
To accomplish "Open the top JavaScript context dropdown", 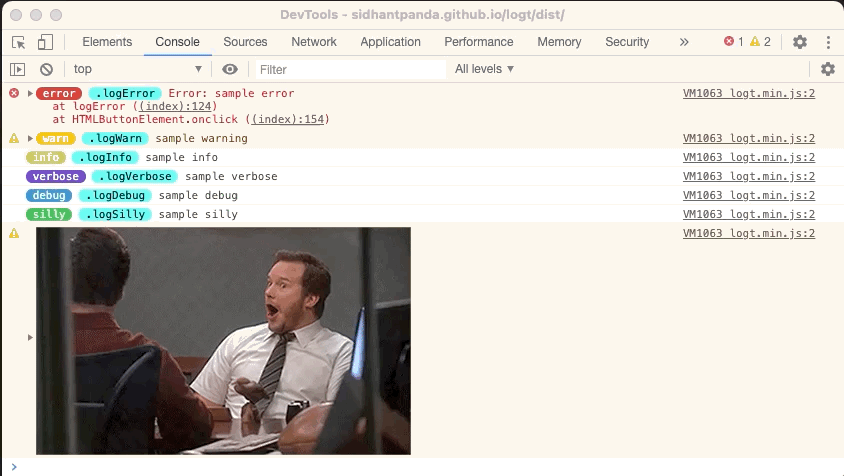I will 138,69.
